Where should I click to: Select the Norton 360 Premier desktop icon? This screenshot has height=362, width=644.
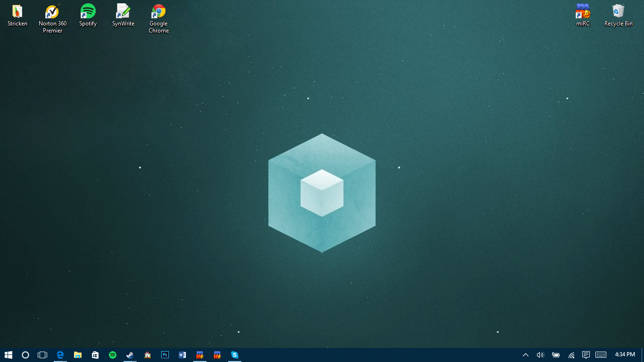pos(52,19)
